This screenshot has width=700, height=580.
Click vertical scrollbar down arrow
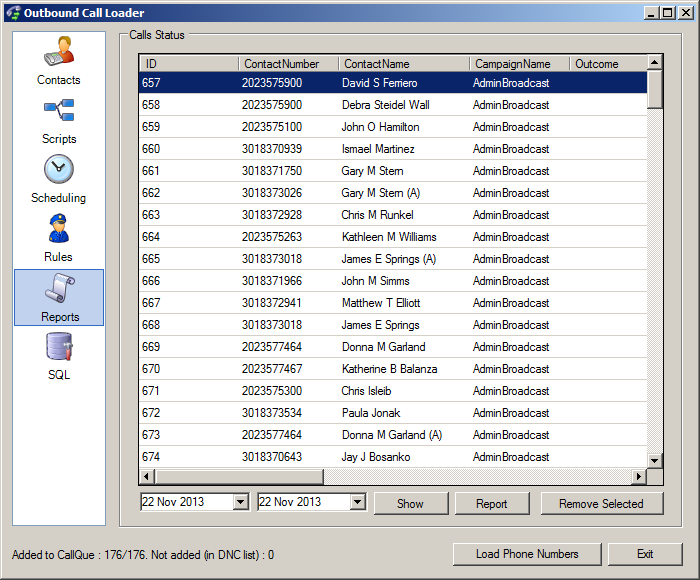[654, 460]
